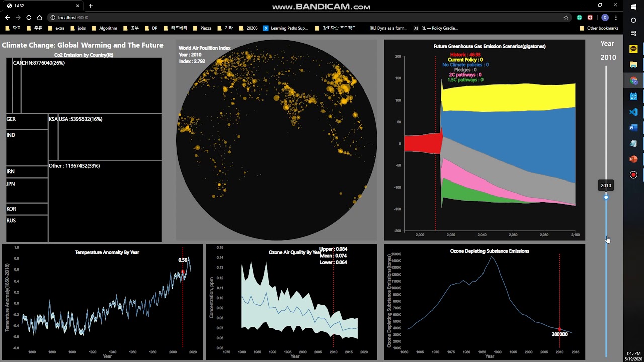644x362 pixels.
Task: Click the CHN 8776040(26%) treemap cell
Action: (92, 85)
